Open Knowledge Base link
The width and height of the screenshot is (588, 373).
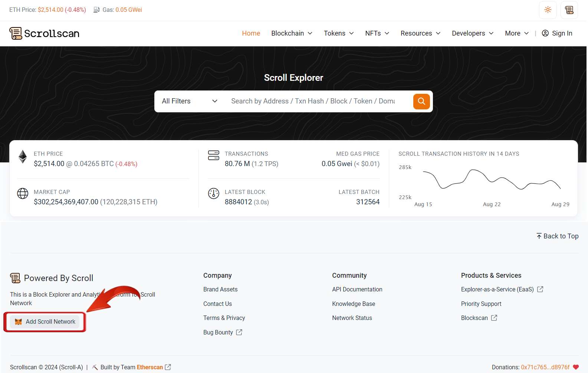[x=354, y=304]
